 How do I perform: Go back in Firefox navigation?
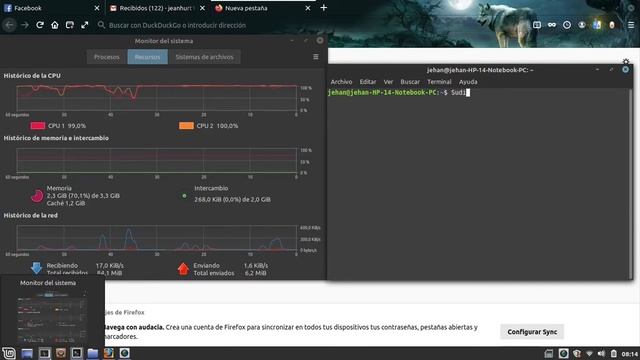tap(9, 25)
